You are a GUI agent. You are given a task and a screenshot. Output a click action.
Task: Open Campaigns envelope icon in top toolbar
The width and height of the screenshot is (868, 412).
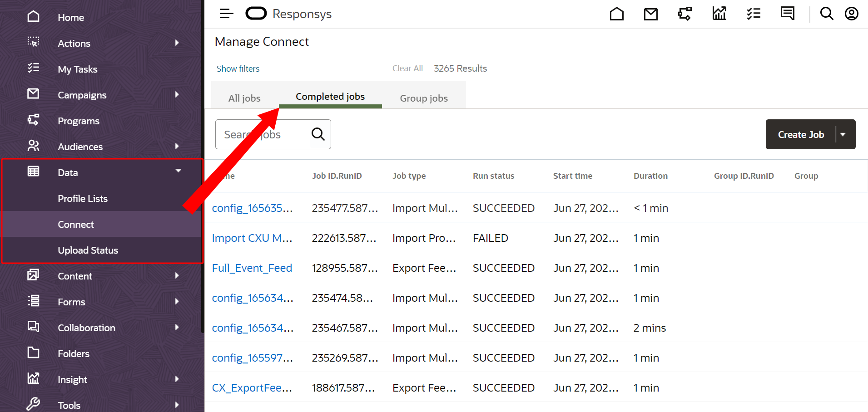coord(651,14)
